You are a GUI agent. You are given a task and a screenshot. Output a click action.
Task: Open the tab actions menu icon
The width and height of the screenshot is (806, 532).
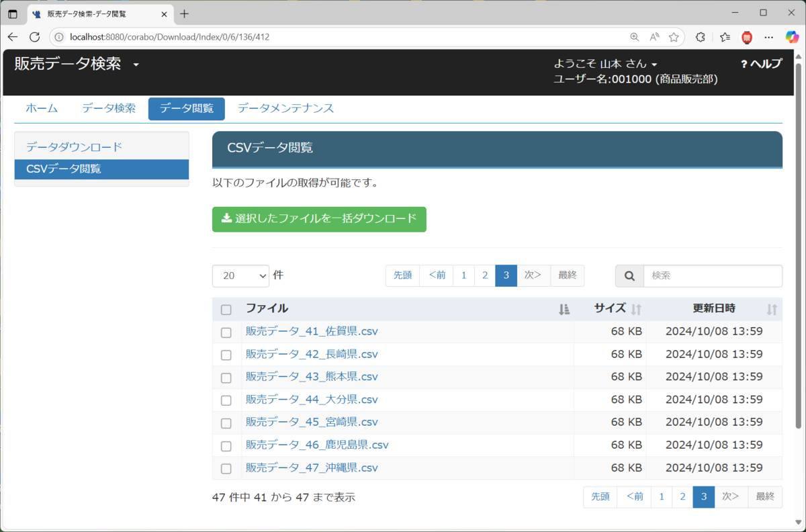click(x=13, y=13)
